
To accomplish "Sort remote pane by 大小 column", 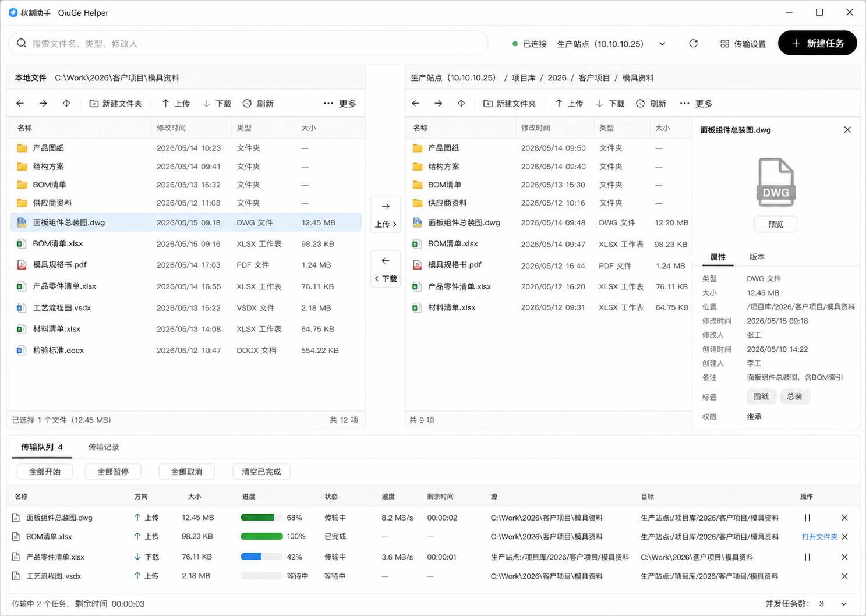I will 663,128.
